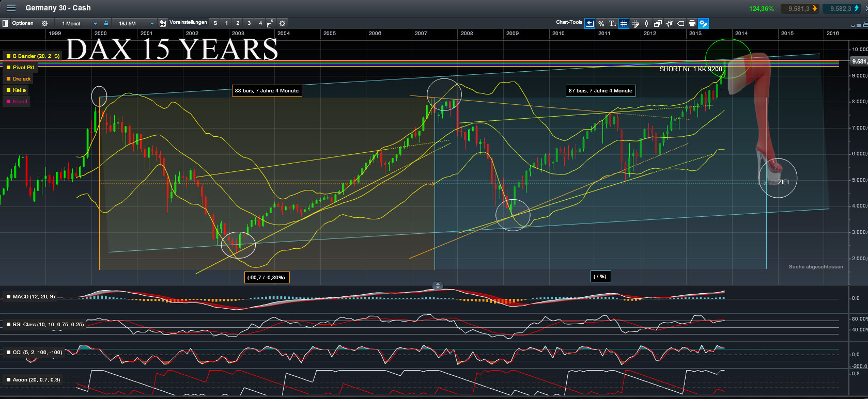868x399 pixels.
Task: Toggle the time range lock icon
Action: coord(106,23)
